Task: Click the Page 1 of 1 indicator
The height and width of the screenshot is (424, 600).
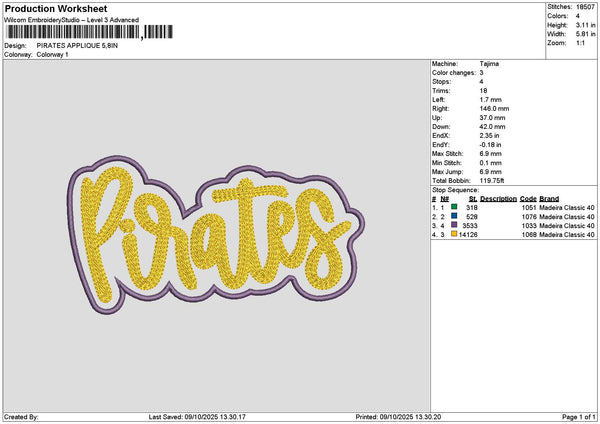Action: pos(579,417)
